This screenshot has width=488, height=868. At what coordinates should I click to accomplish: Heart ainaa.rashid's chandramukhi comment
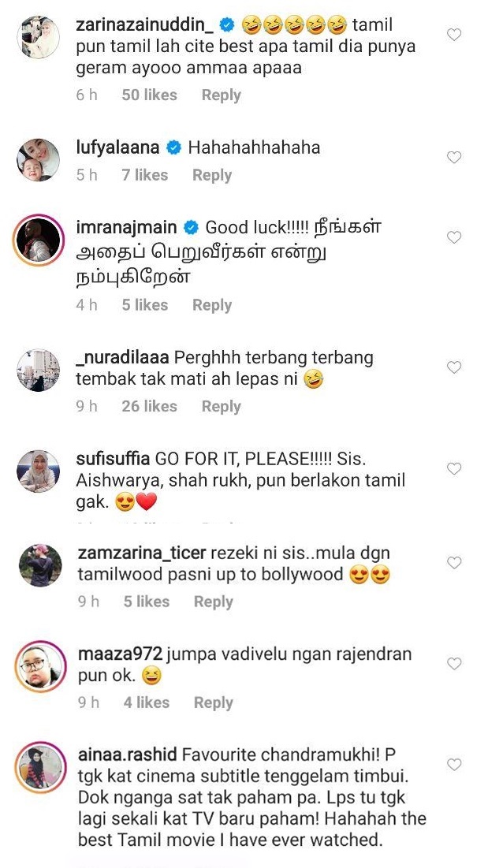453,765
